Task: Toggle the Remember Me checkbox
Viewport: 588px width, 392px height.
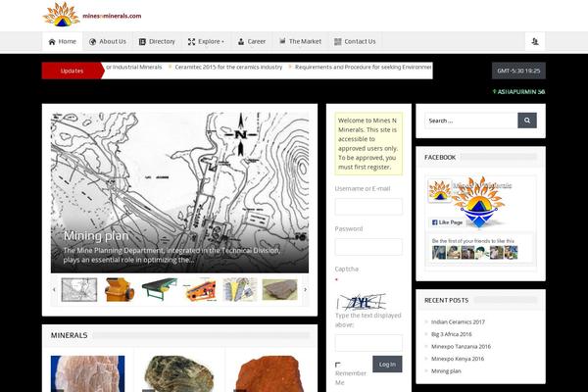Action: pyautogui.click(x=337, y=365)
